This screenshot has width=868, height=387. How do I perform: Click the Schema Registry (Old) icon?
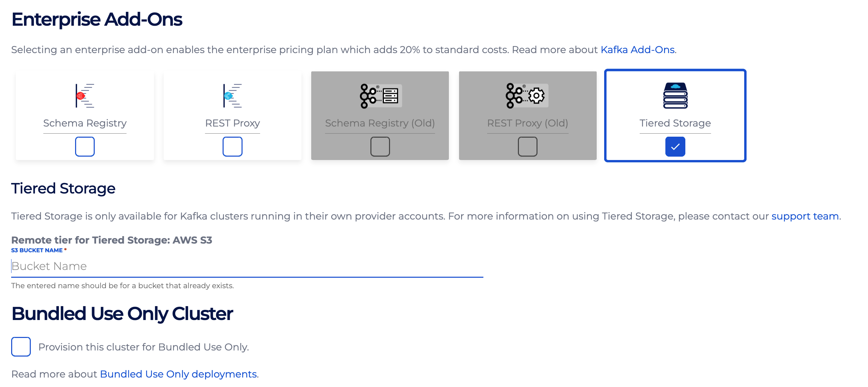pos(380,96)
